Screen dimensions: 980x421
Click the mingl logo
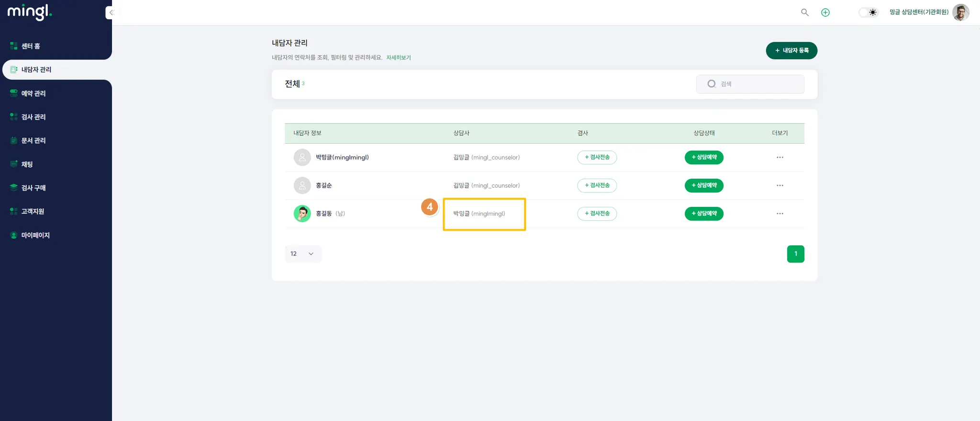click(30, 11)
